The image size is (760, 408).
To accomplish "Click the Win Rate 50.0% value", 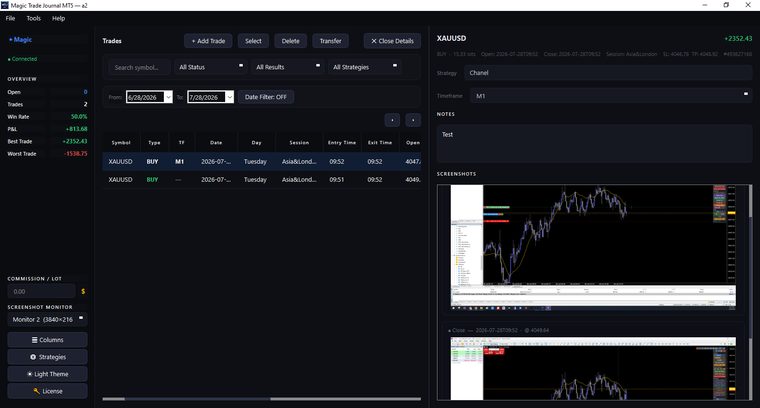I will click(79, 116).
